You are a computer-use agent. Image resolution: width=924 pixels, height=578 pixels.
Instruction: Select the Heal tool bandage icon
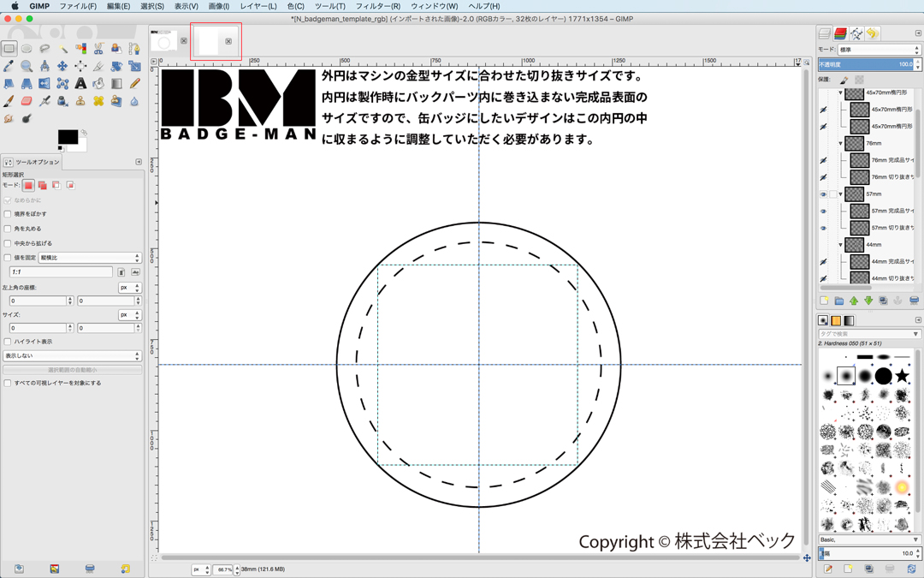pyautogui.click(x=98, y=102)
